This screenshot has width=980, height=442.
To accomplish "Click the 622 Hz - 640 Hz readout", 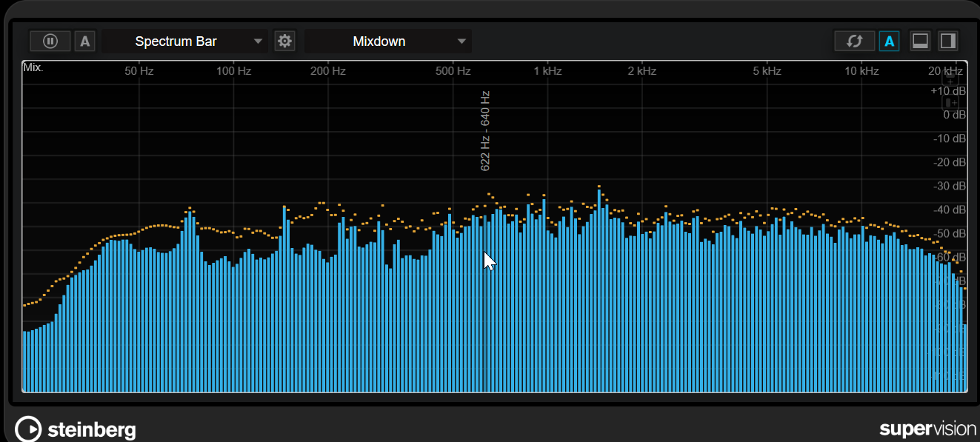I will tap(486, 131).
